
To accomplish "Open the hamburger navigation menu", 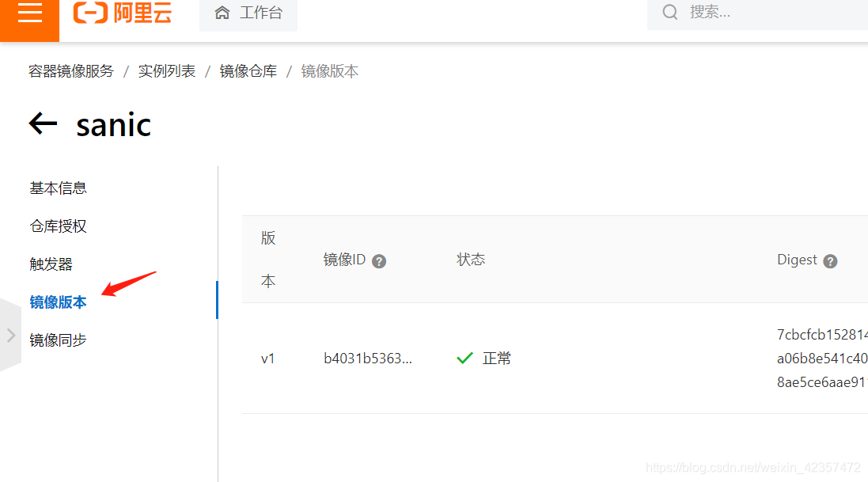I will click(x=29, y=12).
